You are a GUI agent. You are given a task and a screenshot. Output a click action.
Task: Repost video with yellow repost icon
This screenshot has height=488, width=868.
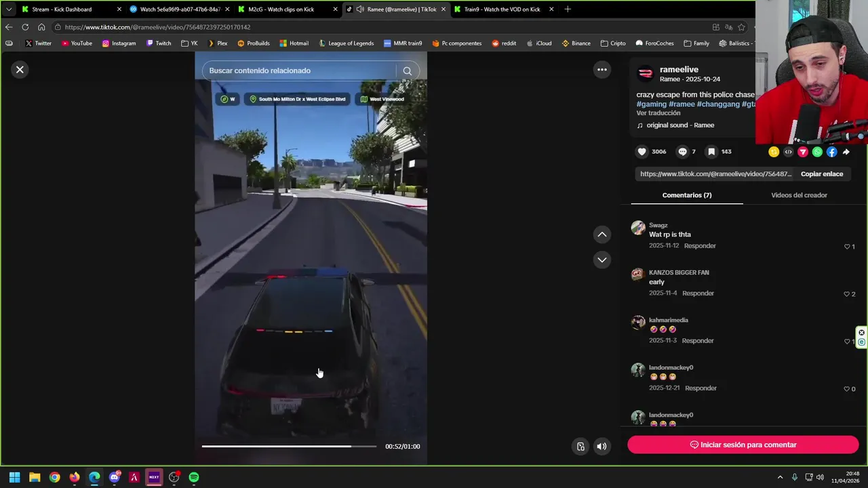click(x=774, y=152)
